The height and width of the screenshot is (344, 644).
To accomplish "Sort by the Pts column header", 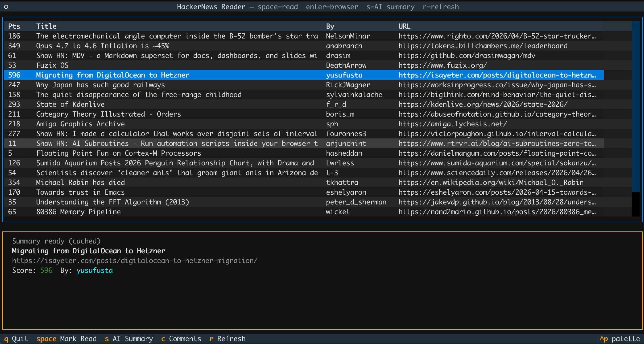I will click(14, 26).
